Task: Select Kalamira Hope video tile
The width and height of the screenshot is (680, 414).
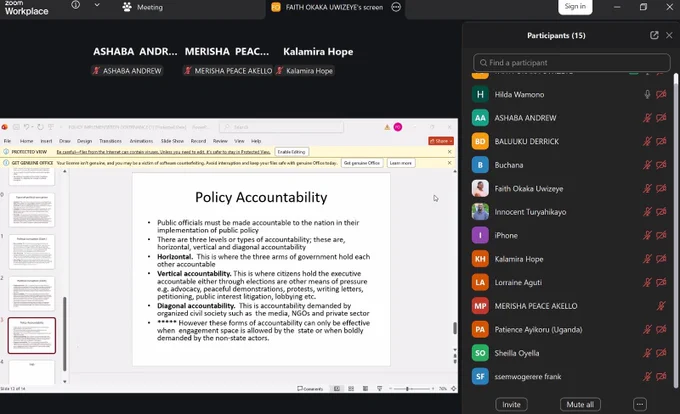Action: [317, 61]
